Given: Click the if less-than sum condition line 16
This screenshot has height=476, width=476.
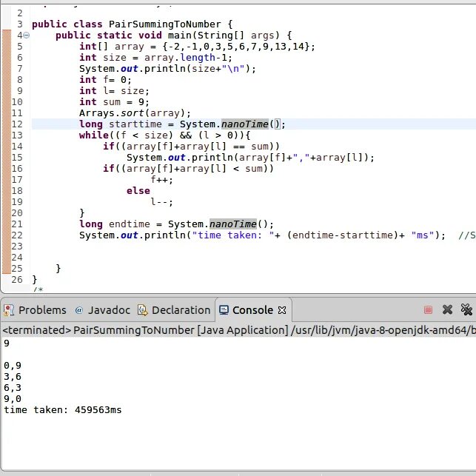Looking at the screenshot, I should pyautogui.click(x=188, y=169).
